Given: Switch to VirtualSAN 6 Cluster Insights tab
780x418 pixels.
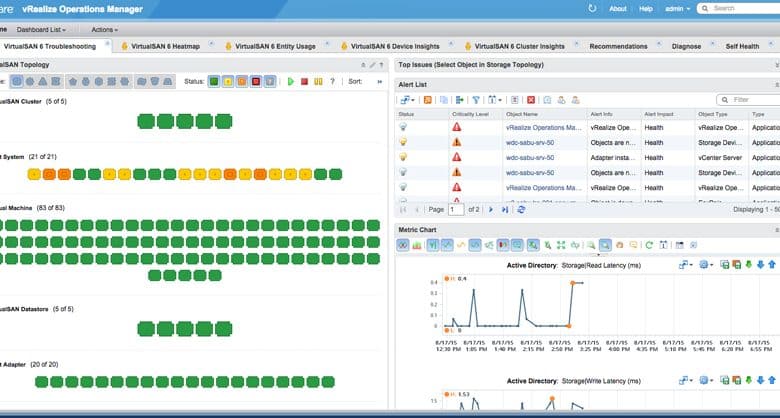Looking at the screenshot, I should click(x=519, y=46).
